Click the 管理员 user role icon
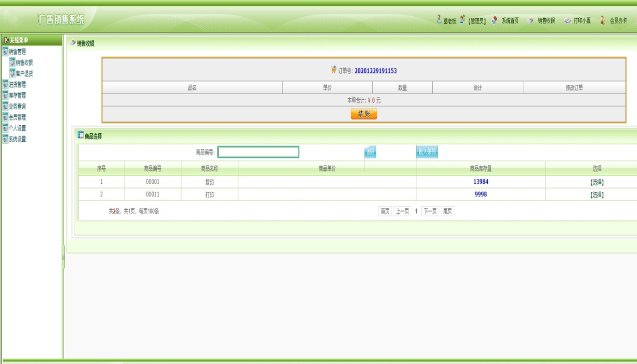 pyautogui.click(x=462, y=19)
